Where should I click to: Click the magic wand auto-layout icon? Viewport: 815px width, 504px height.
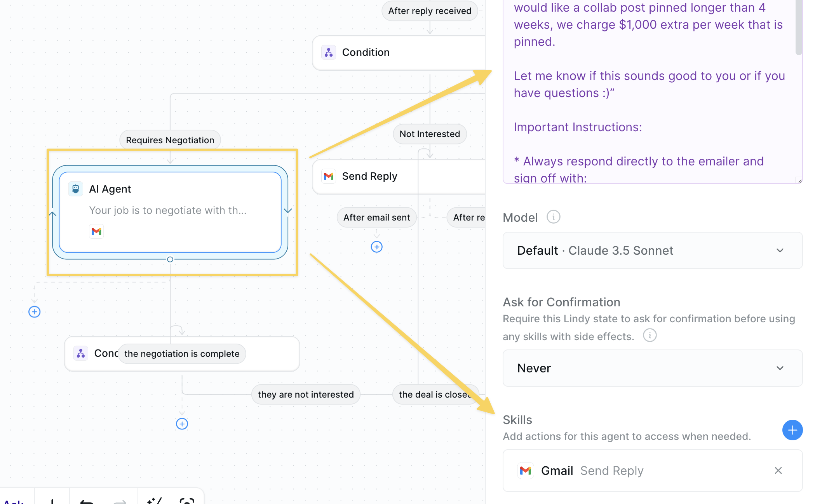tap(155, 500)
